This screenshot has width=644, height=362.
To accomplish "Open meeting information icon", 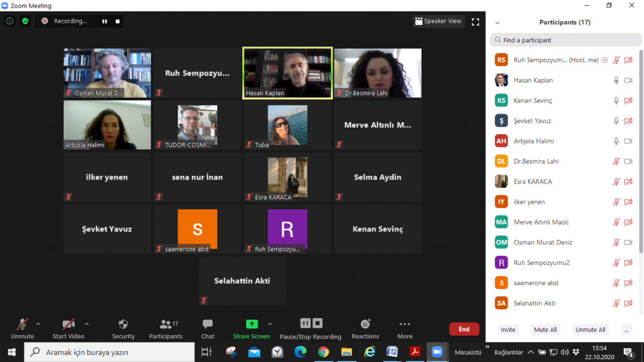I will 9,21.
